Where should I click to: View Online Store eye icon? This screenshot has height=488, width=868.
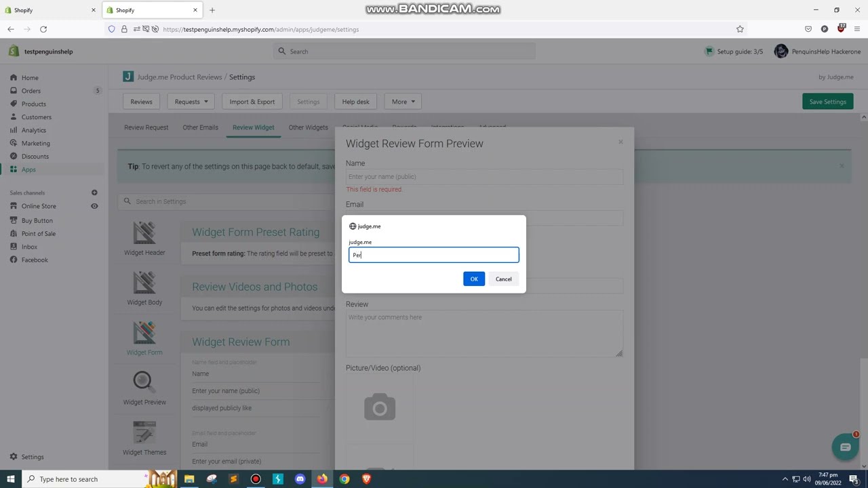pyautogui.click(x=94, y=206)
